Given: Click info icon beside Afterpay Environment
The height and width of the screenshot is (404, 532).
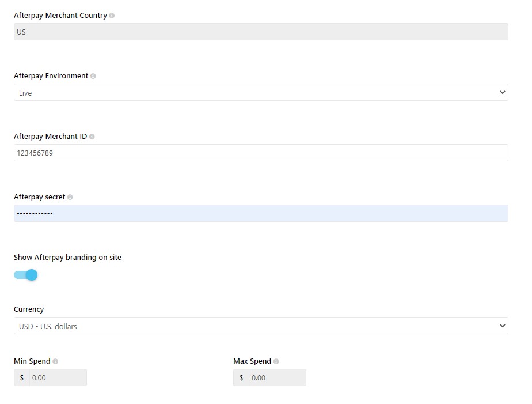Looking at the screenshot, I should click(93, 76).
